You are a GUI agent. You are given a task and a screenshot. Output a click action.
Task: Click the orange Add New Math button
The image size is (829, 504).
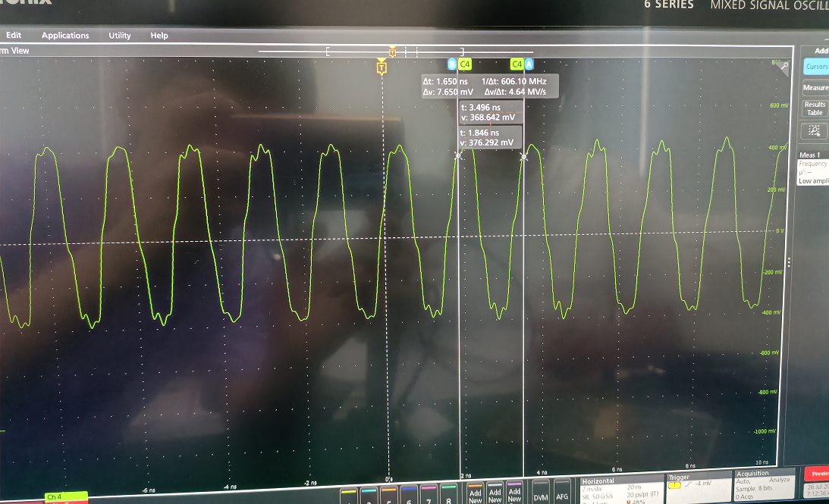click(475, 493)
